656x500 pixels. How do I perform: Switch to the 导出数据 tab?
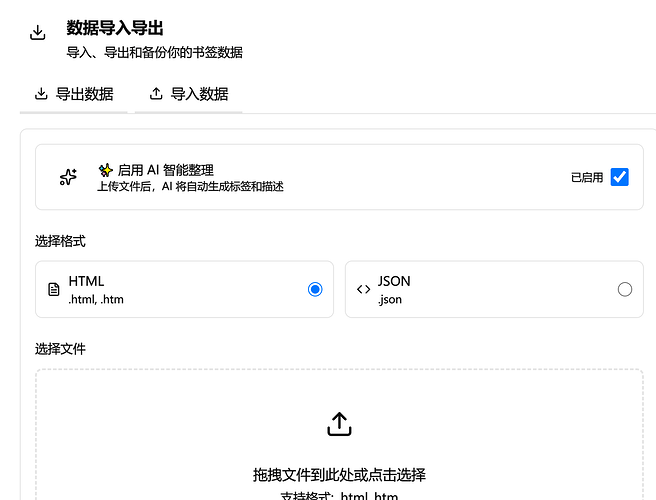pos(74,94)
